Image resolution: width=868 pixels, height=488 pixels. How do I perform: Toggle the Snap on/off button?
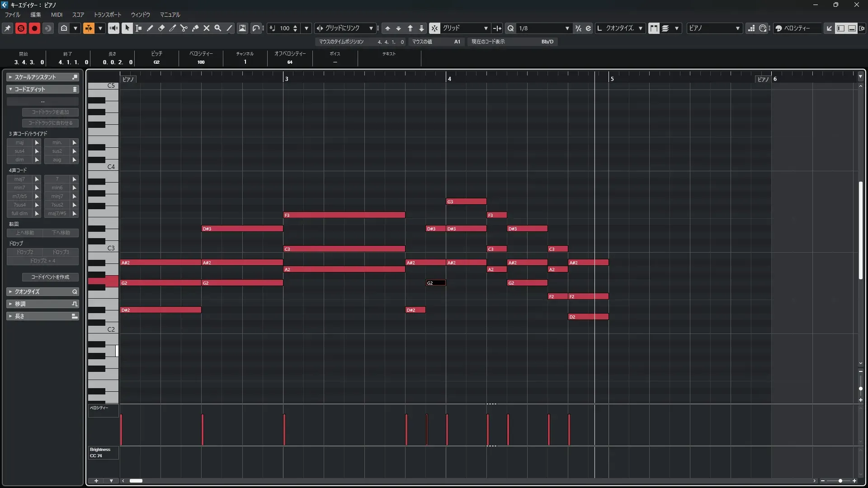(x=434, y=28)
